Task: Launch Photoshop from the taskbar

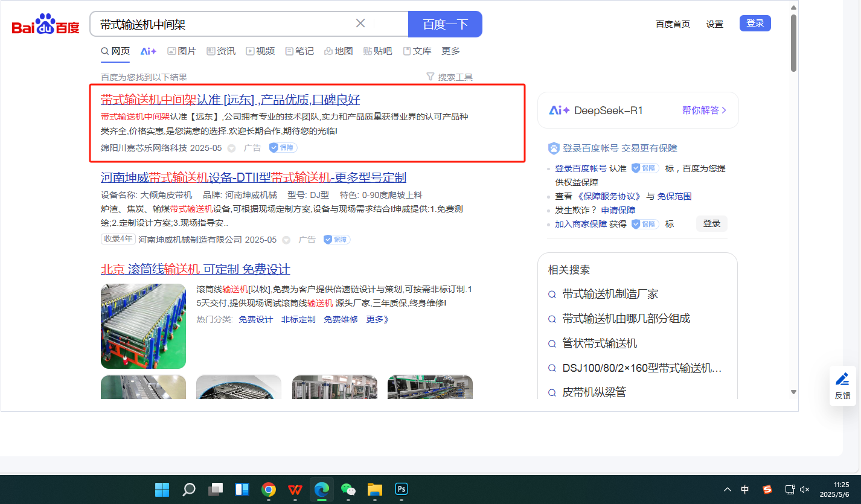Action: [x=402, y=489]
